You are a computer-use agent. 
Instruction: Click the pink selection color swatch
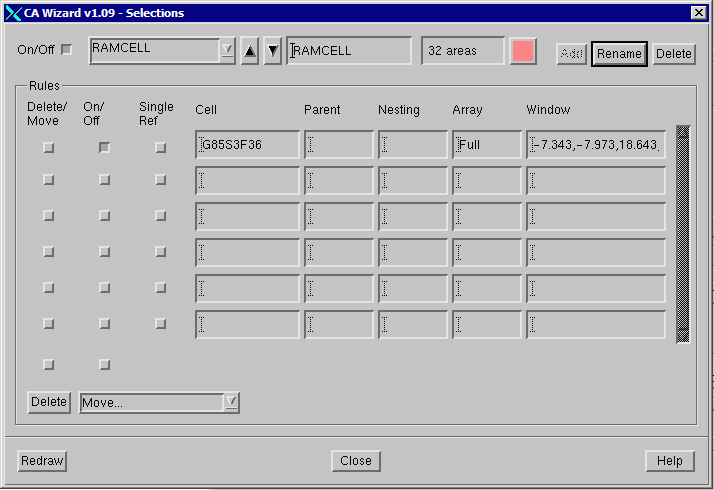523,51
